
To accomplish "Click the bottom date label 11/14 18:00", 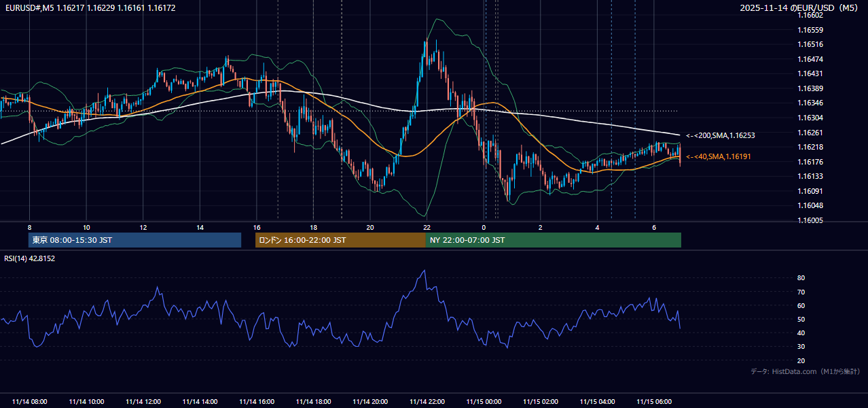I will (313, 402).
